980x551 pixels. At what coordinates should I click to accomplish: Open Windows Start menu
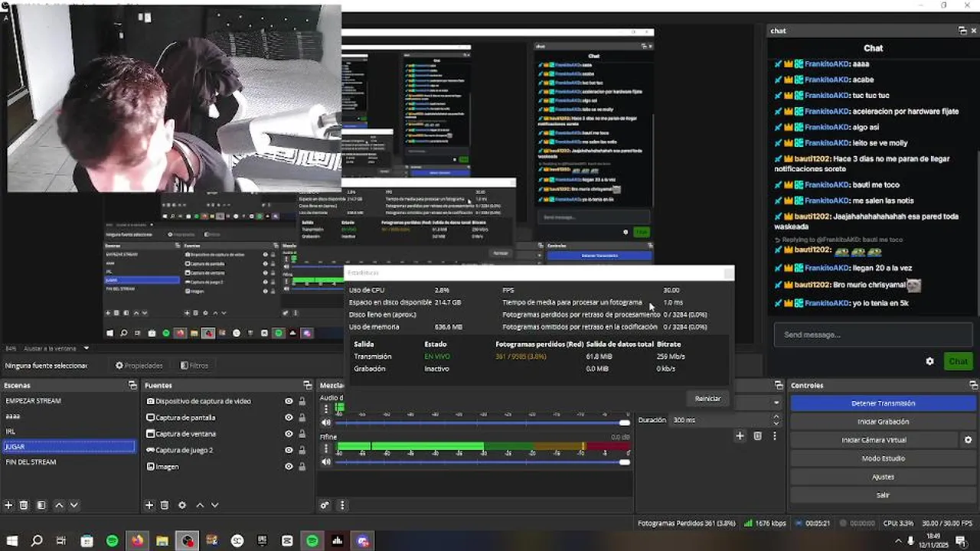click(12, 541)
